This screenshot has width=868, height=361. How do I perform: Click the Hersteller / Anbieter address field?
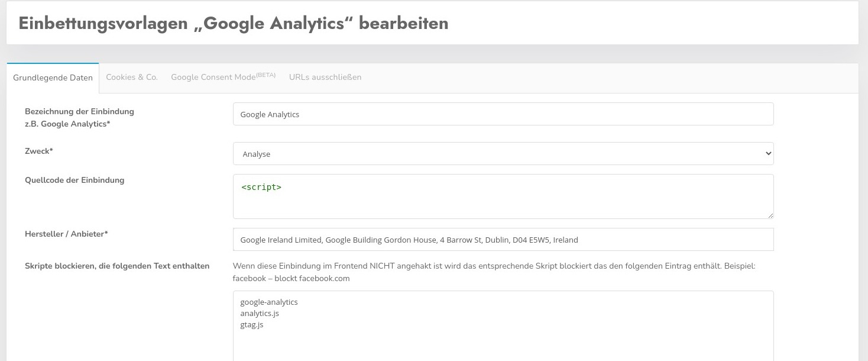[503, 240]
